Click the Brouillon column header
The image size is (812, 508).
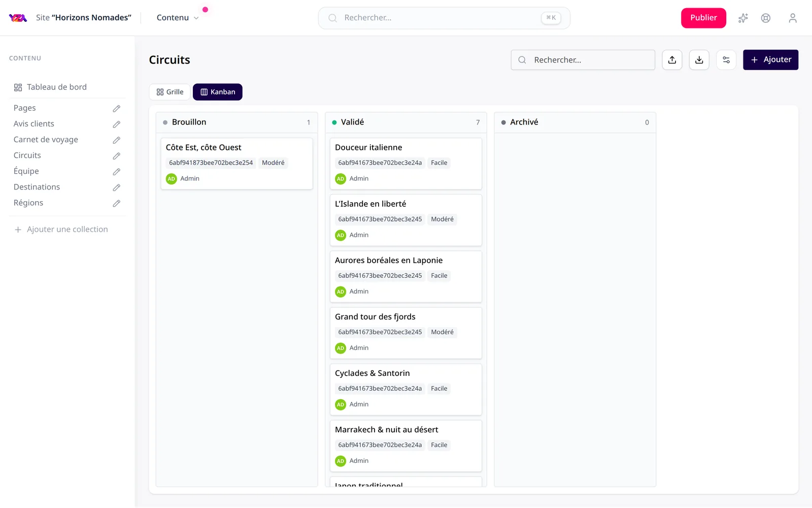236,122
